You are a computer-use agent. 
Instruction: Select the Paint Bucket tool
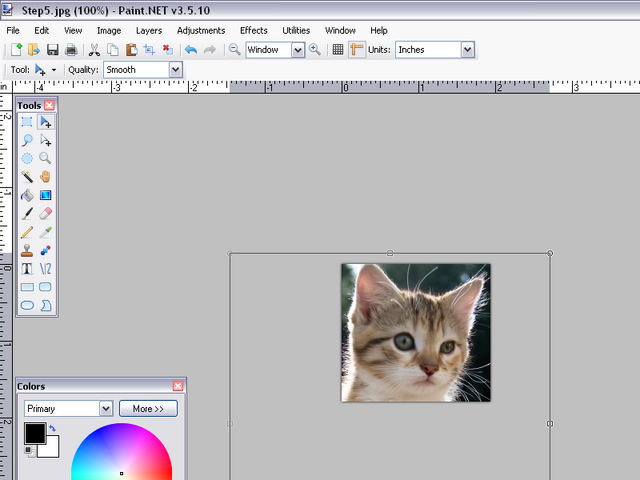(x=27, y=195)
